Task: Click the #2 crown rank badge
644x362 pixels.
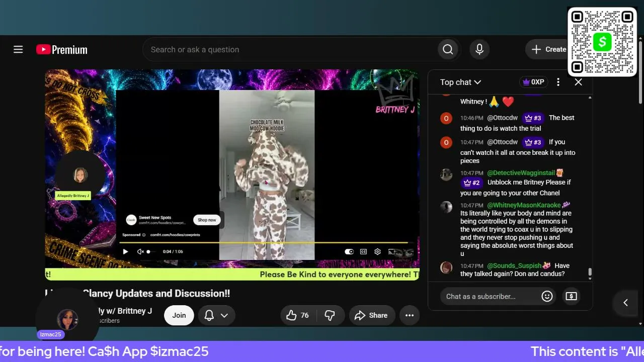Action: [472, 183]
